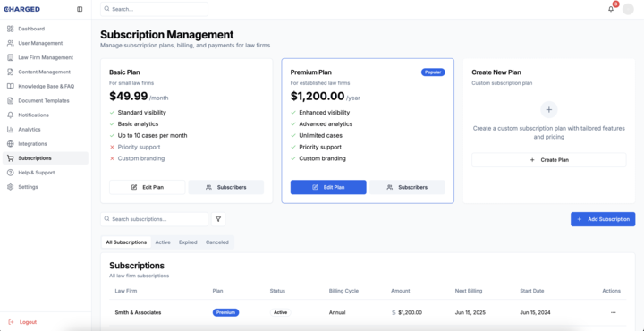View Basic Plan subscribers

[226, 187]
